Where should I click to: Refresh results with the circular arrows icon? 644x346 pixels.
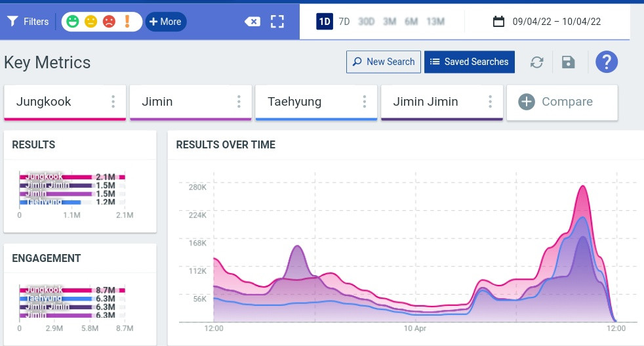(537, 62)
